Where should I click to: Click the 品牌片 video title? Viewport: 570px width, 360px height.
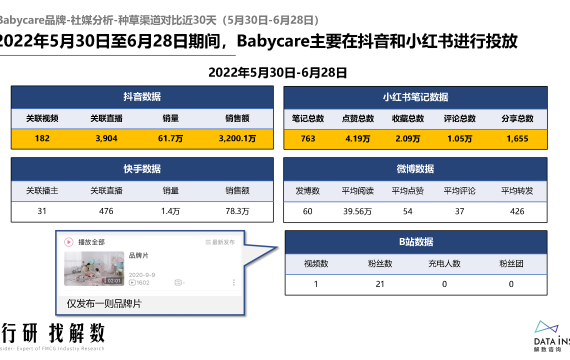pyautogui.click(x=139, y=256)
